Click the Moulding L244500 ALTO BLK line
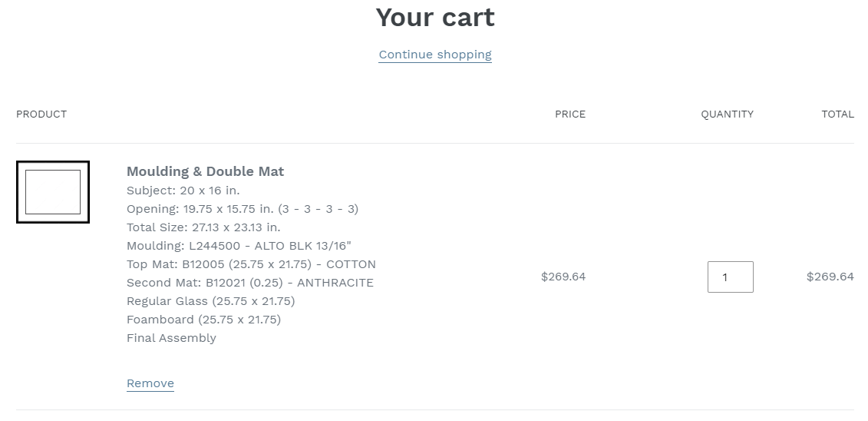Image resolution: width=868 pixels, height=421 pixels. point(239,245)
